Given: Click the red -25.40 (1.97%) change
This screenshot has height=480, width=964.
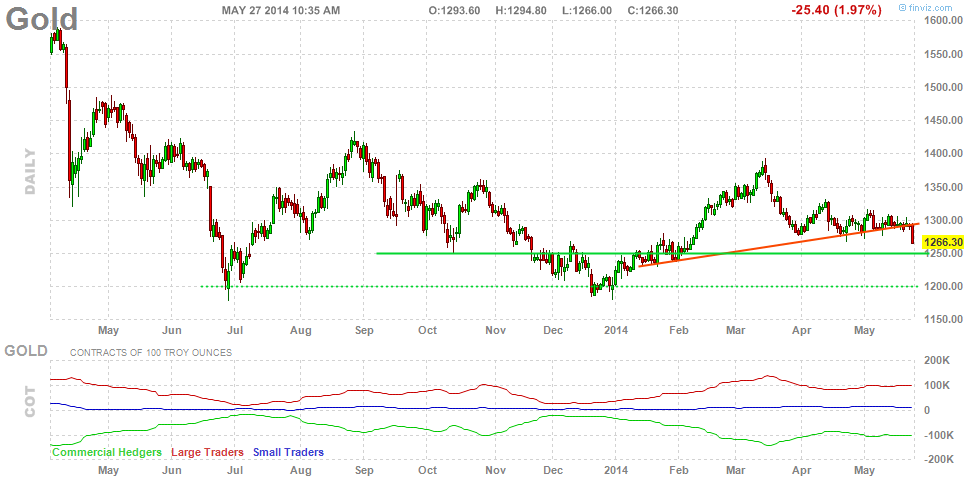Looking at the screenshot, I should coord(837,10).
